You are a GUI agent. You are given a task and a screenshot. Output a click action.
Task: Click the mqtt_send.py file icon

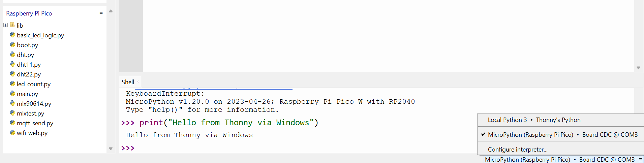(x=12, y=123)
